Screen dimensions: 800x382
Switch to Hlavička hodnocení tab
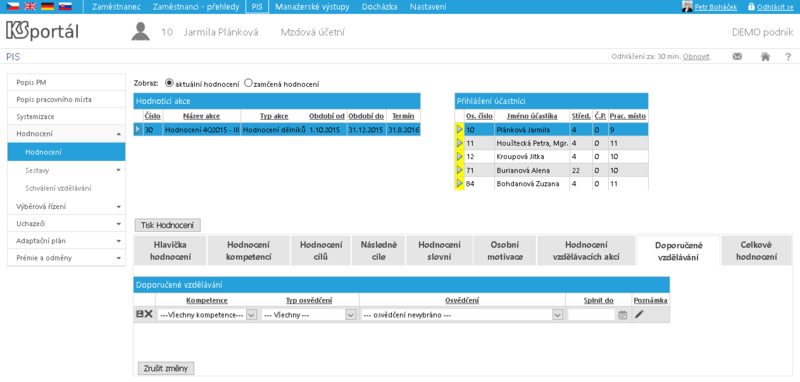tap(170, 250)
